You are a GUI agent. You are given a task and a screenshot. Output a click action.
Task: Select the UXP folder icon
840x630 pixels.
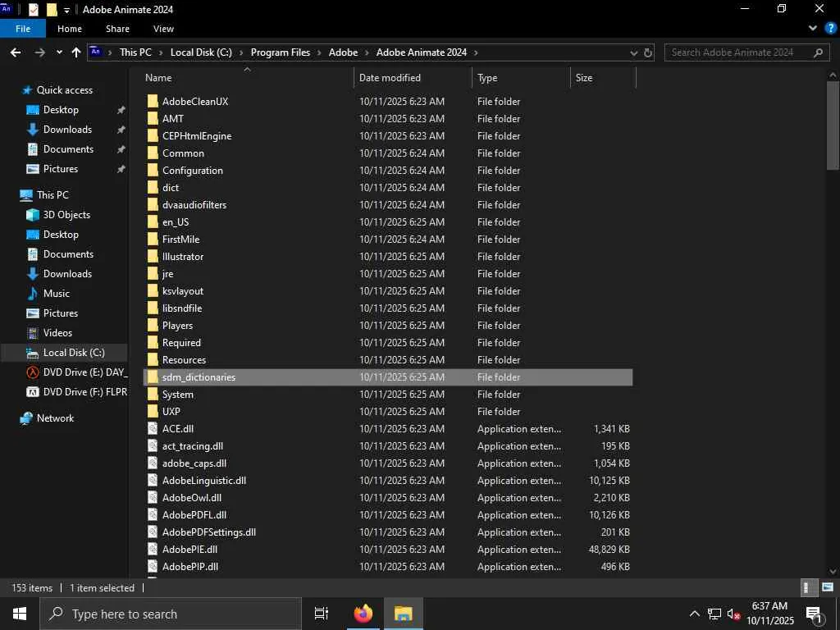click(x=153, y=412)
